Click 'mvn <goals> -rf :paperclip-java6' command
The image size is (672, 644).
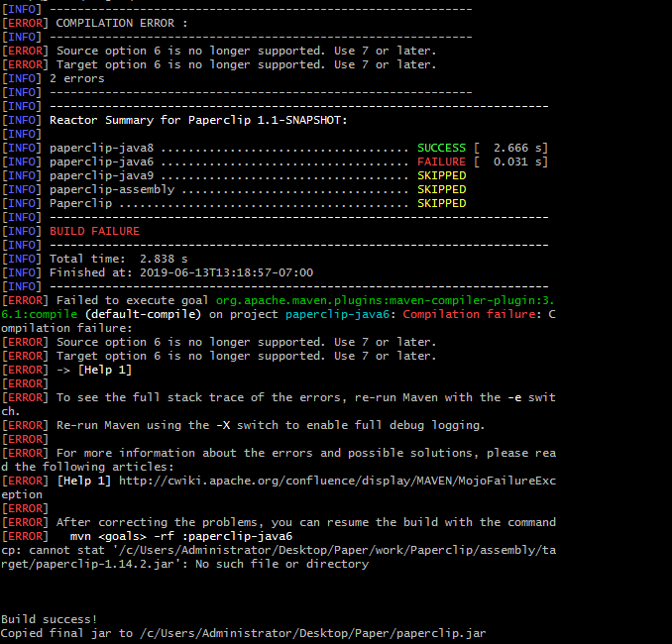tap(180, 536)
